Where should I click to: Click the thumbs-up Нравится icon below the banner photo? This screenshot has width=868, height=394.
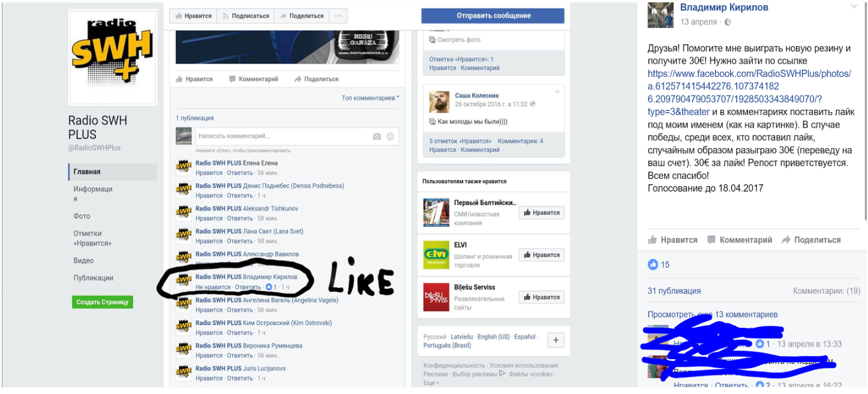click(x=179, y=79)
